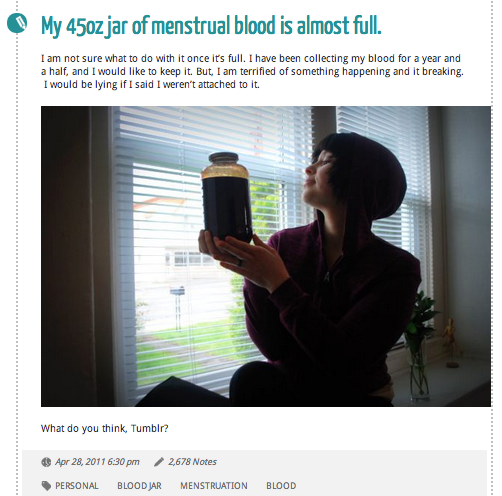This screenshot has height=496, width=502.
Task: Click the pencil icon beside the notes count
Action: coord(159,462)
